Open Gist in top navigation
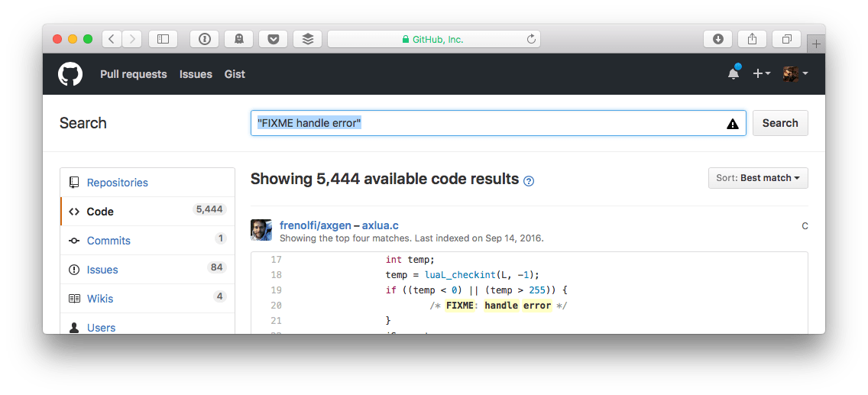Screen dimensions: 868x395 click(x=235, y=74)
